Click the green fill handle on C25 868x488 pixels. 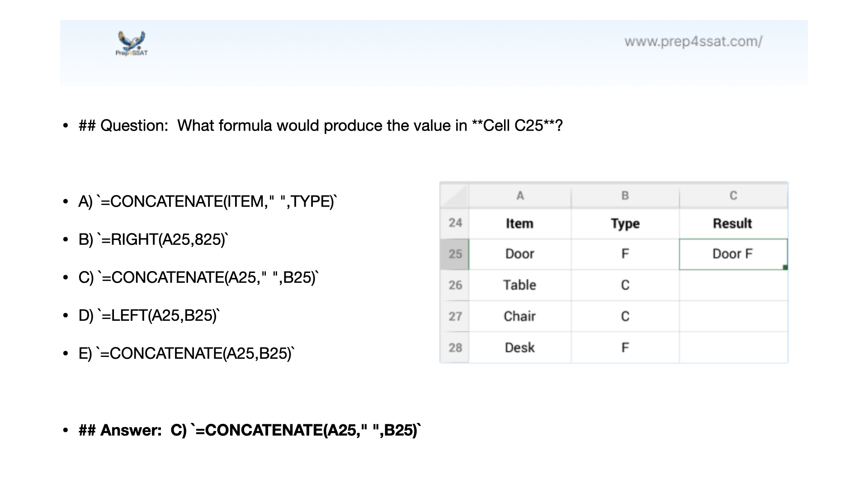785,267
